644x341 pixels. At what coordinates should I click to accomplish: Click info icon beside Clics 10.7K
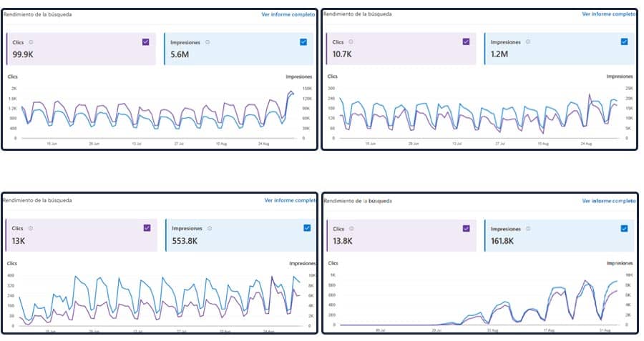[351, 42]
